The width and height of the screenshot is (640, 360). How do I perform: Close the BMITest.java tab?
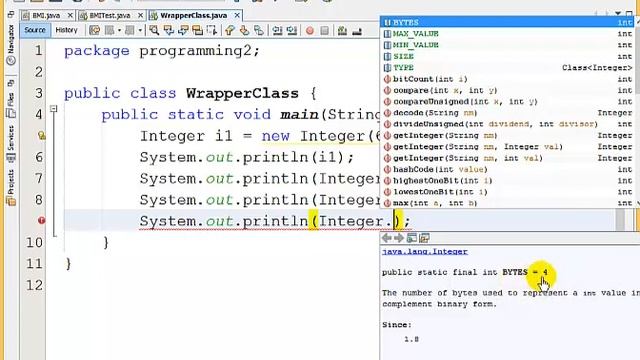pos(140,16)
